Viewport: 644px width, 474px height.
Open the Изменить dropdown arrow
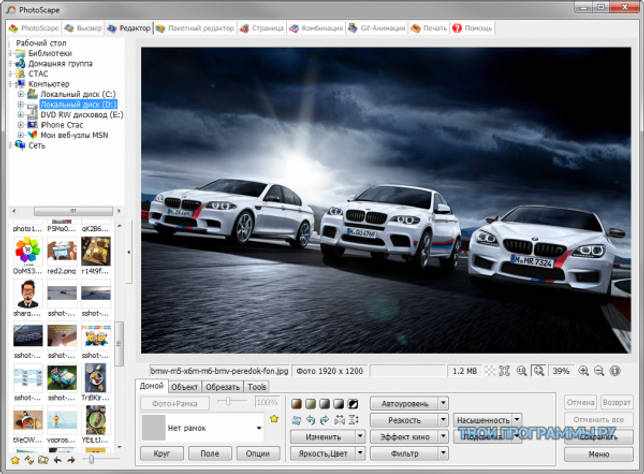coord(360,436)
